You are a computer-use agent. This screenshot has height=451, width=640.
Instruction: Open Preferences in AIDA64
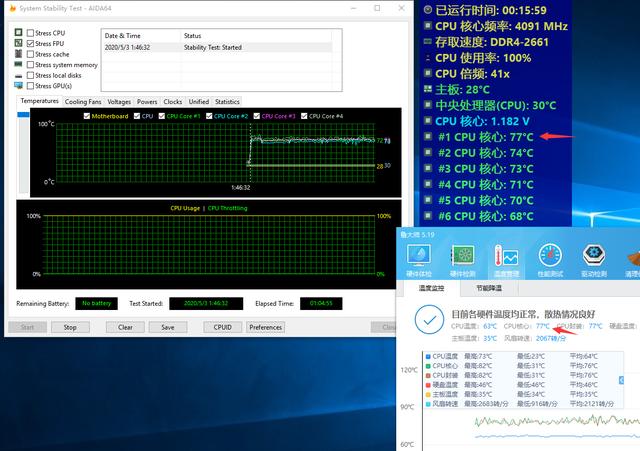click(x=265, y=327)
